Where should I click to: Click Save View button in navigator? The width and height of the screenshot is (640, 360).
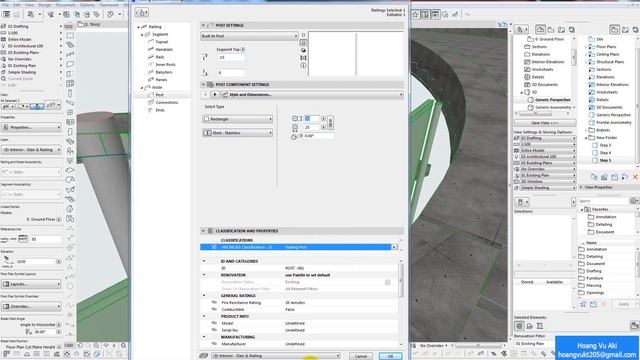click(x=545, y=123)
